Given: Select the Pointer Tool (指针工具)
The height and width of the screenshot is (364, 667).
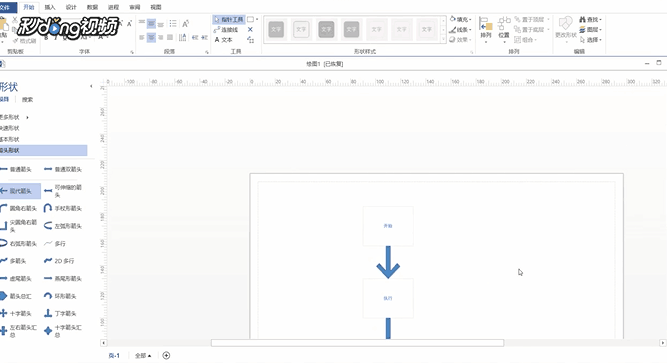Looking at the screenshot, I should click(x=229, y=20).
